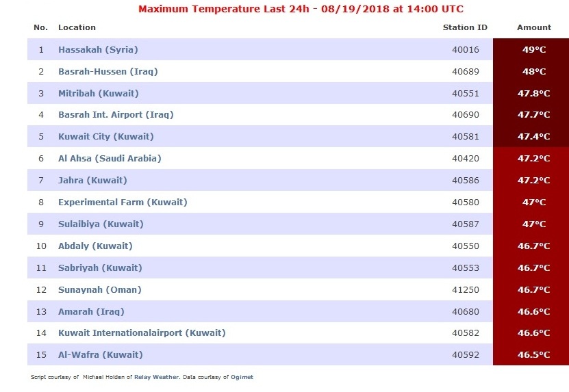The width and height of the screenshot is (569, 392).
Task: Click the Basrah Int. Airport (Iraq) link
Action: (x=116, y=115)
